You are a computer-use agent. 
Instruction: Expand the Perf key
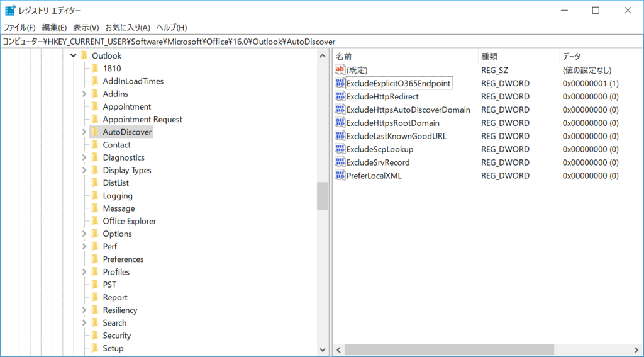[84, 246]
